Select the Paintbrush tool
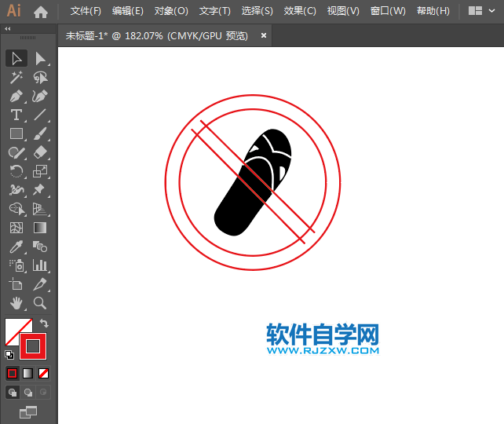The width and height of the screenshot is (504, 424). [x=41, y=133]
